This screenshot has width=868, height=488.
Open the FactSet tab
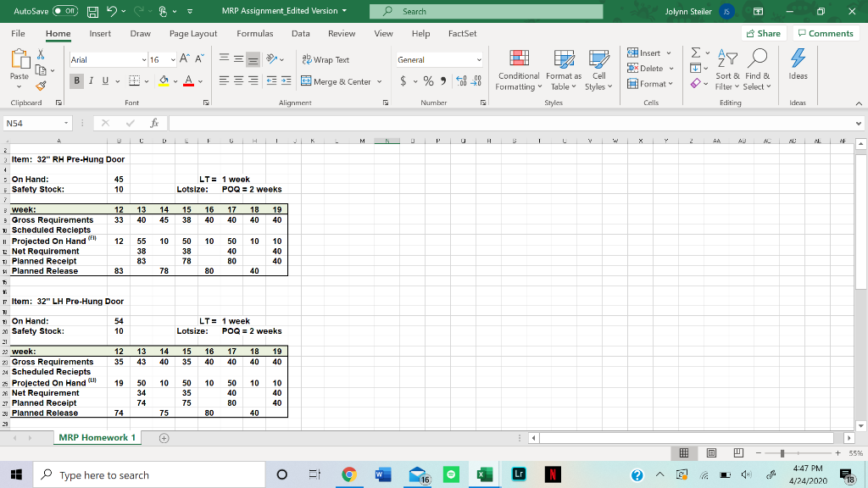[462, 33]
